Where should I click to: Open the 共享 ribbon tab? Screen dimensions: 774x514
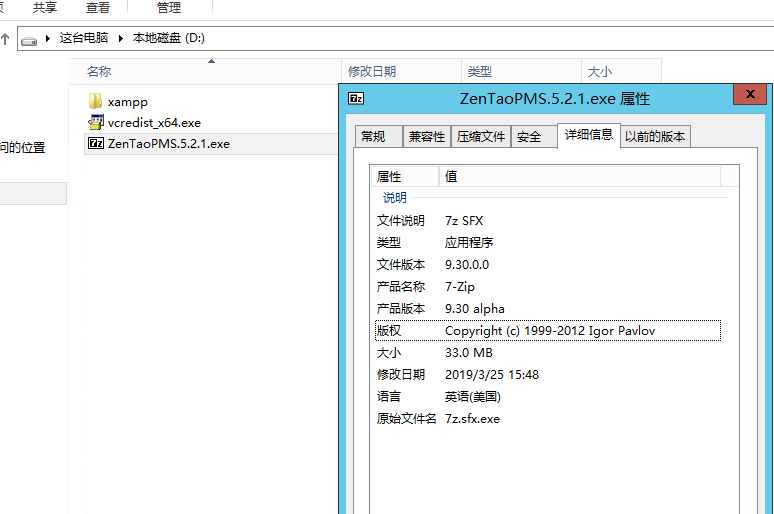point(45,7)
